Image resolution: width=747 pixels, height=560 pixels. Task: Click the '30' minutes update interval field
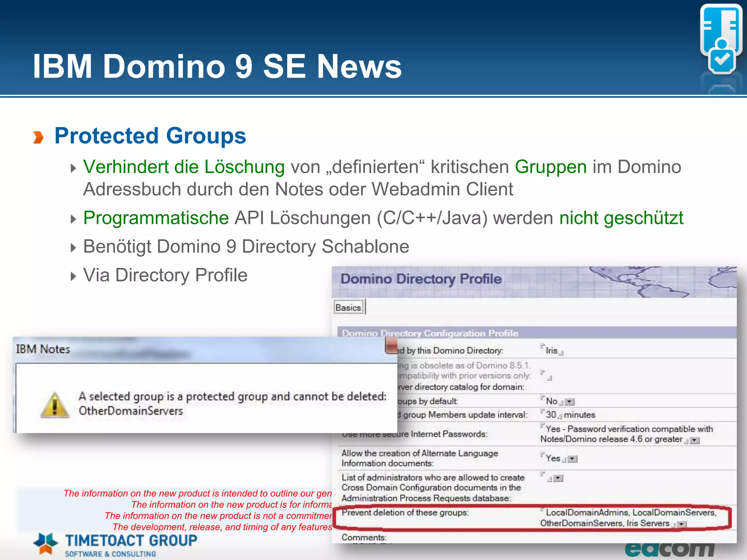551,415
